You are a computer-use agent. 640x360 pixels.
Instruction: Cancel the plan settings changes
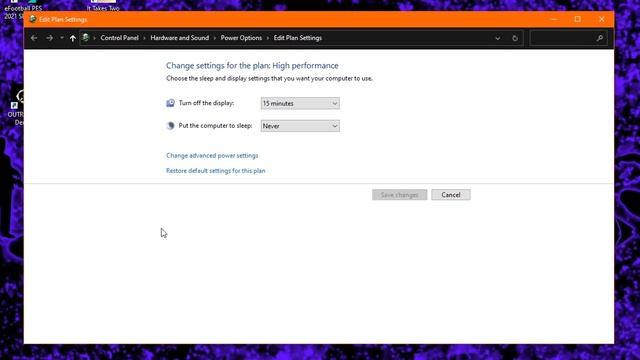[451, 195]
